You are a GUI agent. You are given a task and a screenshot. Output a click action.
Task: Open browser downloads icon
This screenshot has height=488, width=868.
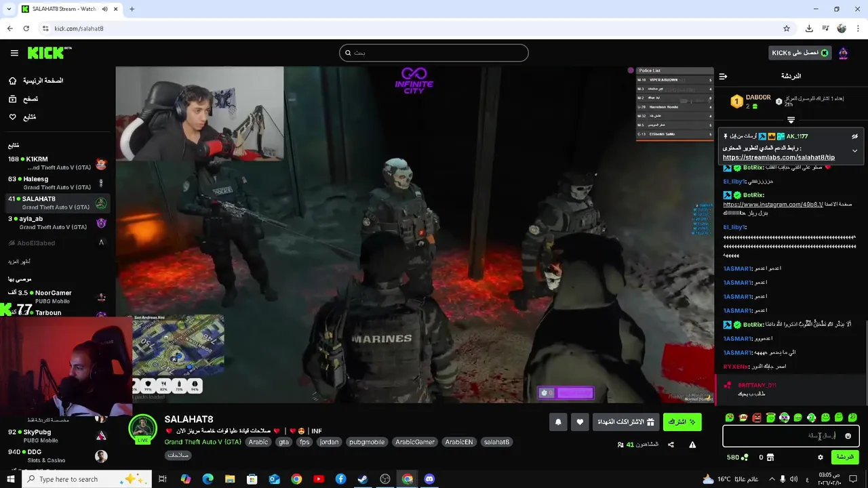tap(809, 28)
